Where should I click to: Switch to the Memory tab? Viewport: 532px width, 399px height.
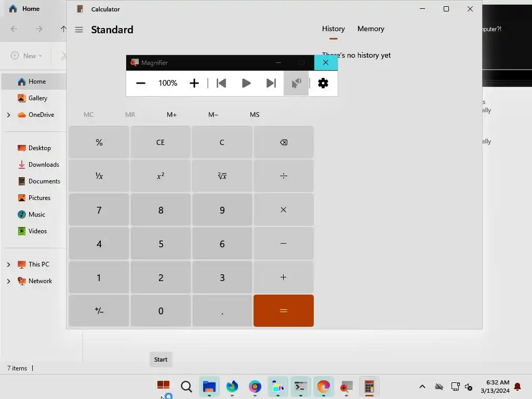click(371, 29)
